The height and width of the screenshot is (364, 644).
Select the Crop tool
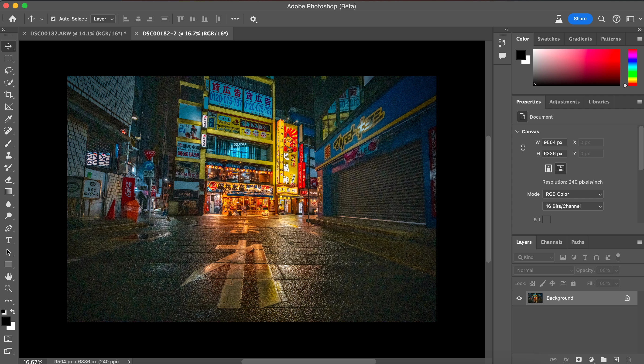pos(8,95)
